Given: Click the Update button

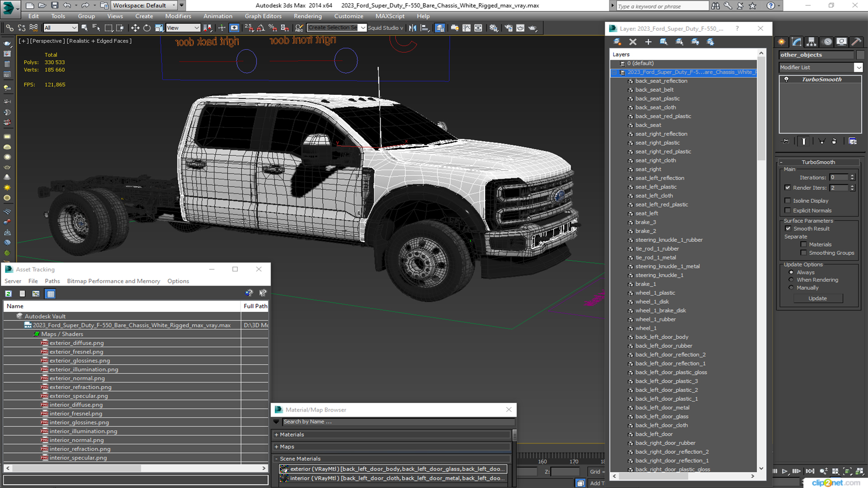Looking at the screenshot, I should [817, 299].
